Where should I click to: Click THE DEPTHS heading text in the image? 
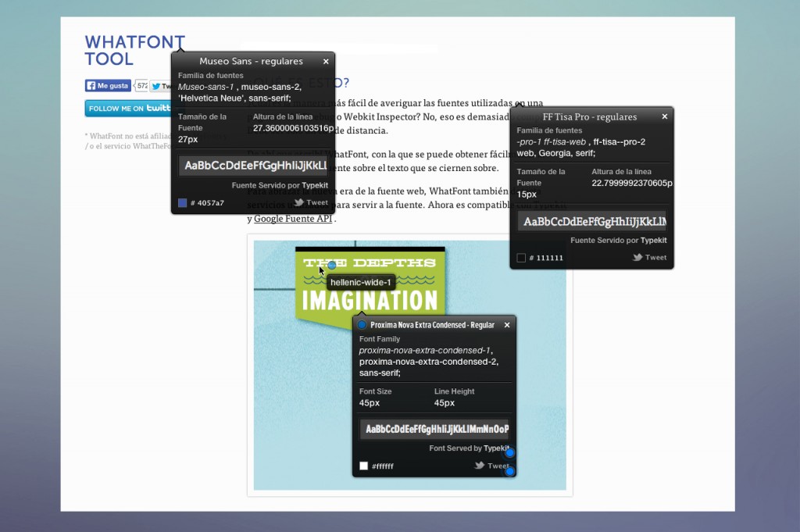(370, 263)
